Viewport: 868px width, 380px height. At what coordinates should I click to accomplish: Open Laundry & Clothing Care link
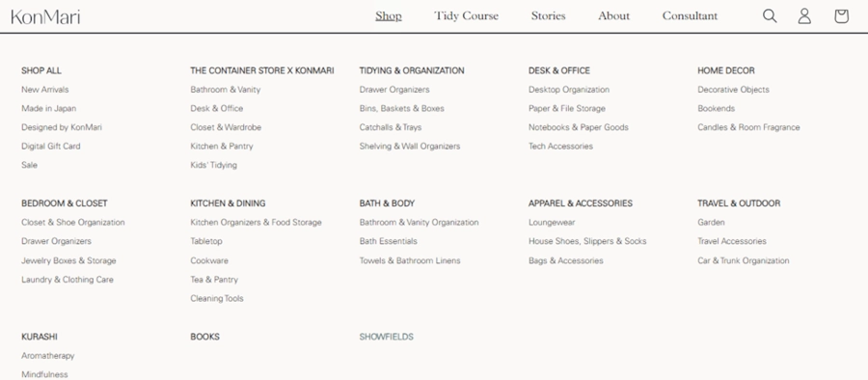(x=68, y=280)
